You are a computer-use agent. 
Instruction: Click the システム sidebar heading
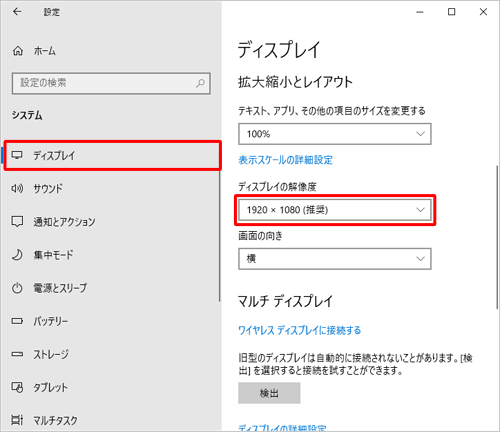click(x=27, y=115)
